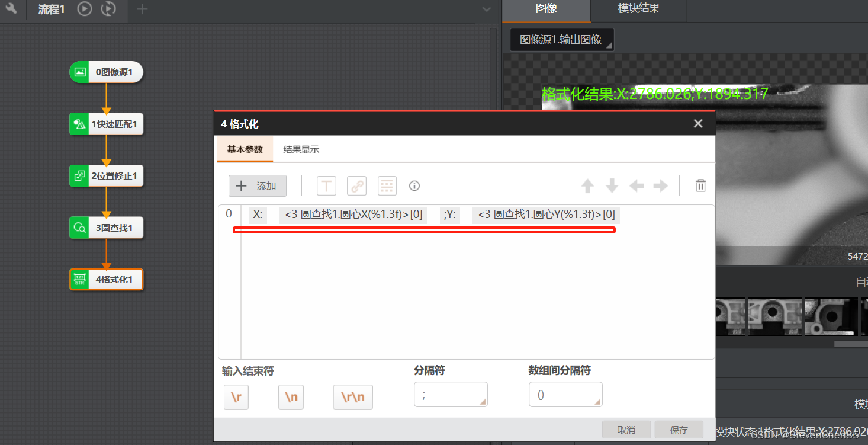Click the dotted list format icon

(x=387, y=185)
